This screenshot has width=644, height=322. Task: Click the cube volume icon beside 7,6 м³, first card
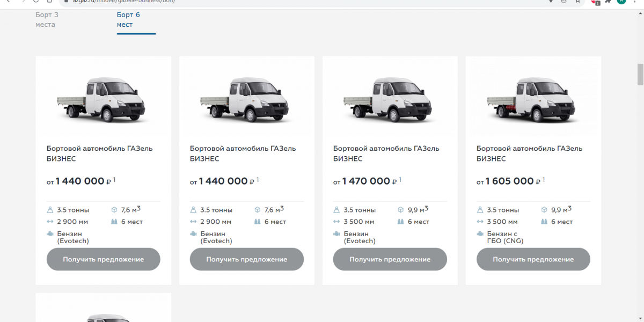(114, 210)
